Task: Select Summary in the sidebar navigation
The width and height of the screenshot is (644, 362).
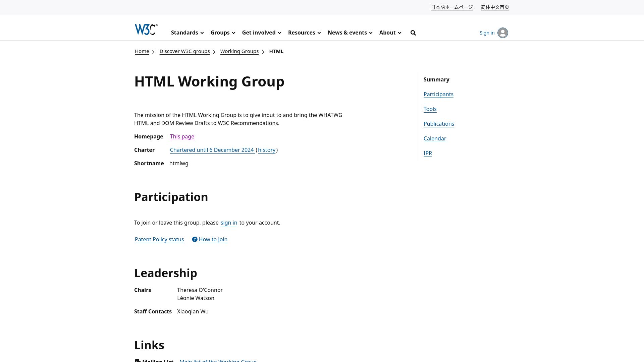Action: click(436, 80)
